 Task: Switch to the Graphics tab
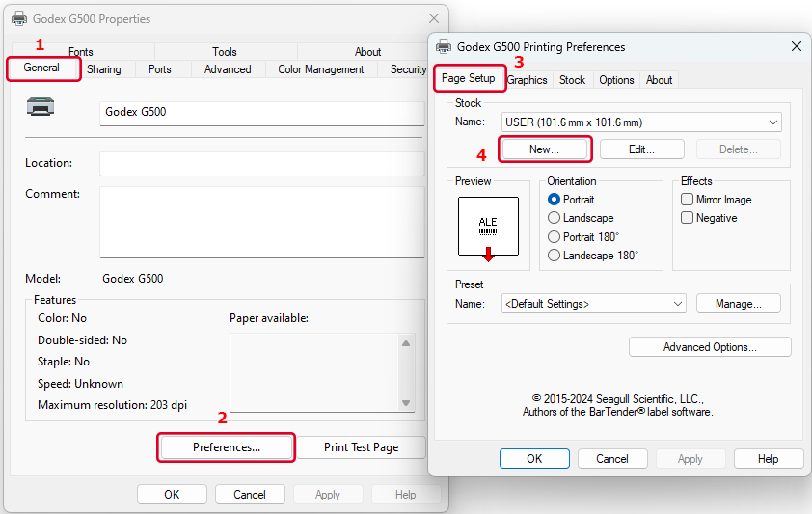[x=528, y=80]
